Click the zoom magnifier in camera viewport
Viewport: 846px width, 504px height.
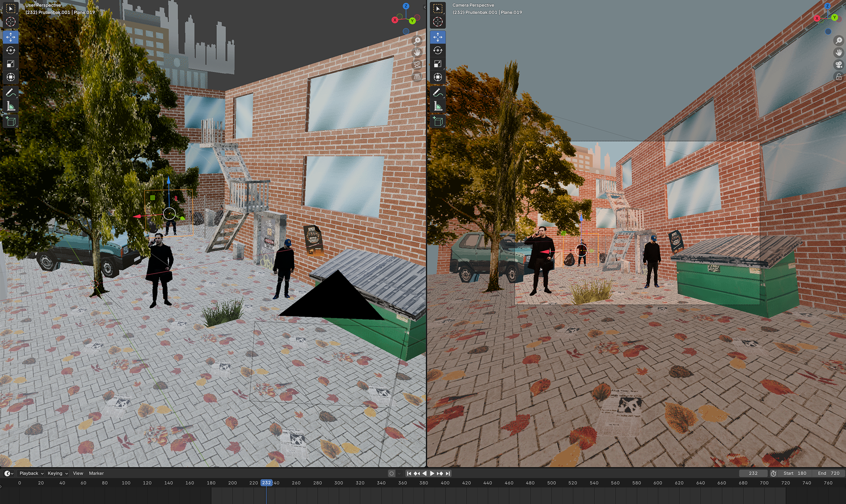point(839,41)
